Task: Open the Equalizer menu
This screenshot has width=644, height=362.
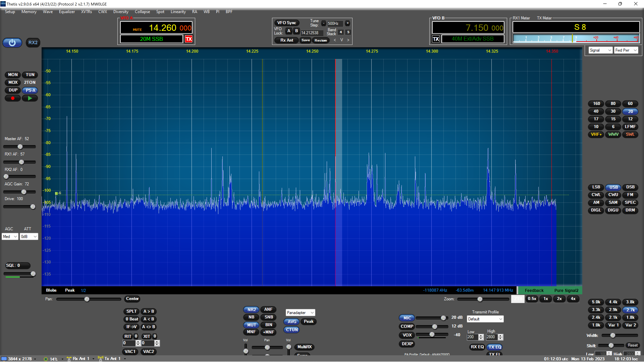Action: click(67, 12)
